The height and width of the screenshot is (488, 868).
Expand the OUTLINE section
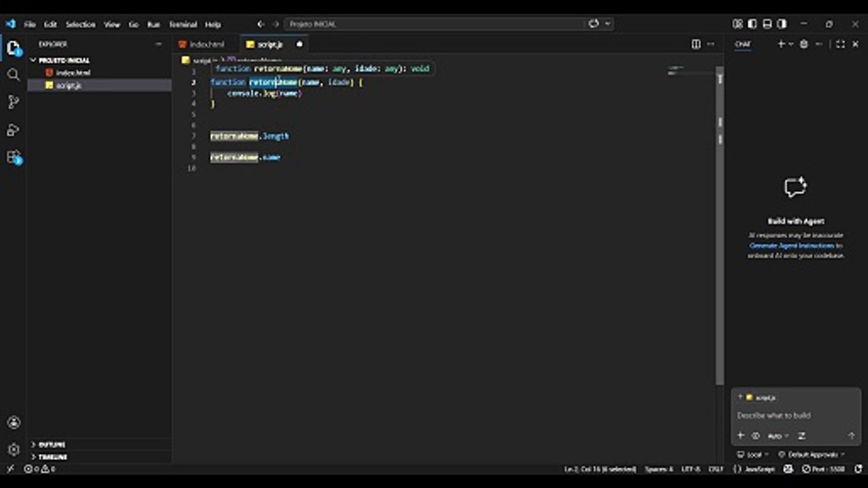tap(99, 445)
